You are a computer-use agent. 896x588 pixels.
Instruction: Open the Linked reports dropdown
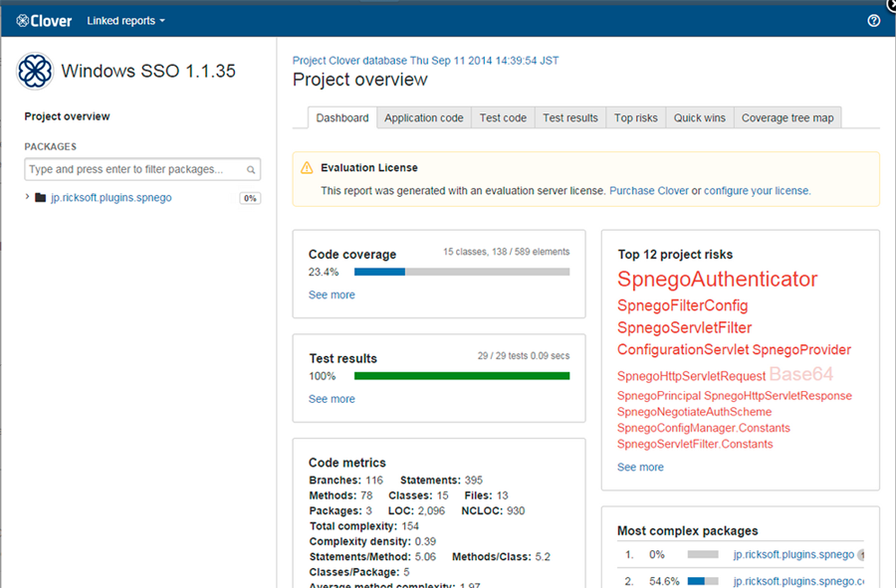coord(125,21)
